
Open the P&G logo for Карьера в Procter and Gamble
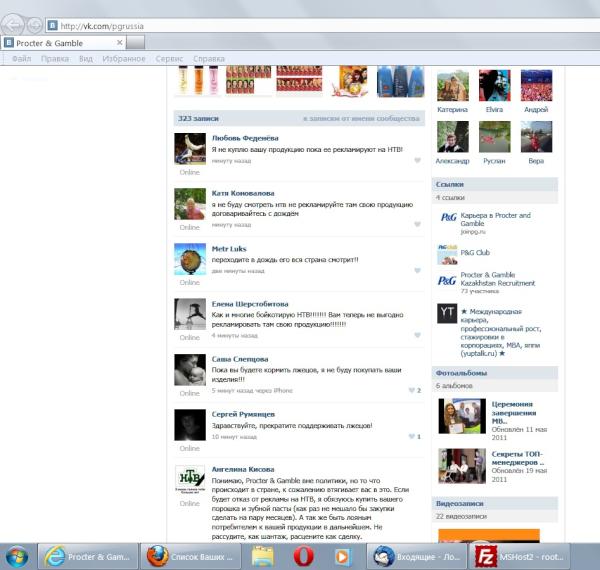(448, 217)
